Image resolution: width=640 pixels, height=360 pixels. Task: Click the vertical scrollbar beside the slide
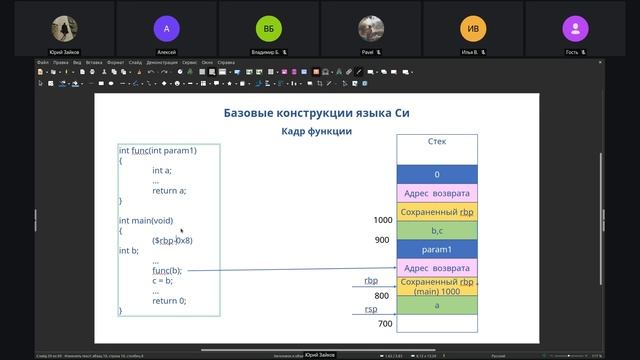601,219
